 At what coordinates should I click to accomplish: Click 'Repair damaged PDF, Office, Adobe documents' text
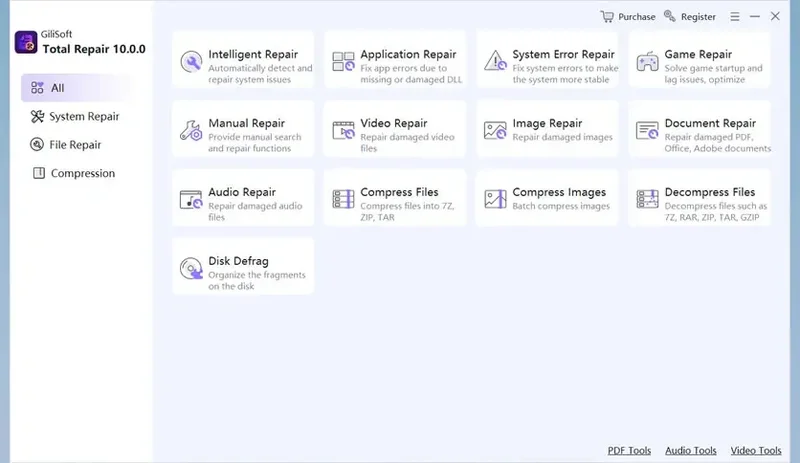717,143
